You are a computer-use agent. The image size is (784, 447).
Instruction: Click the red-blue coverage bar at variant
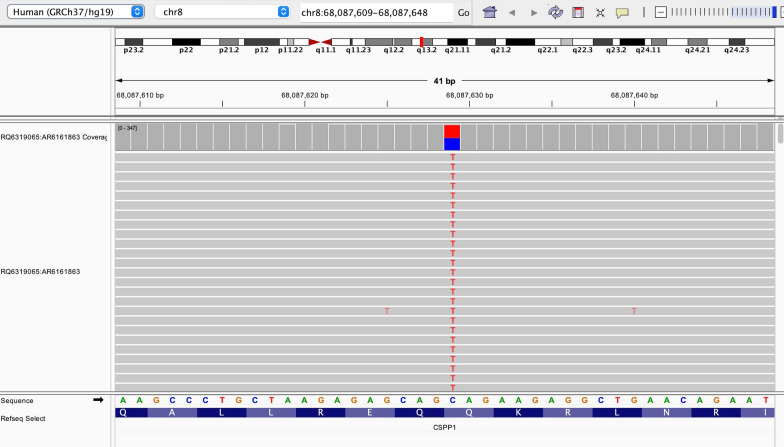click(452, 137)
